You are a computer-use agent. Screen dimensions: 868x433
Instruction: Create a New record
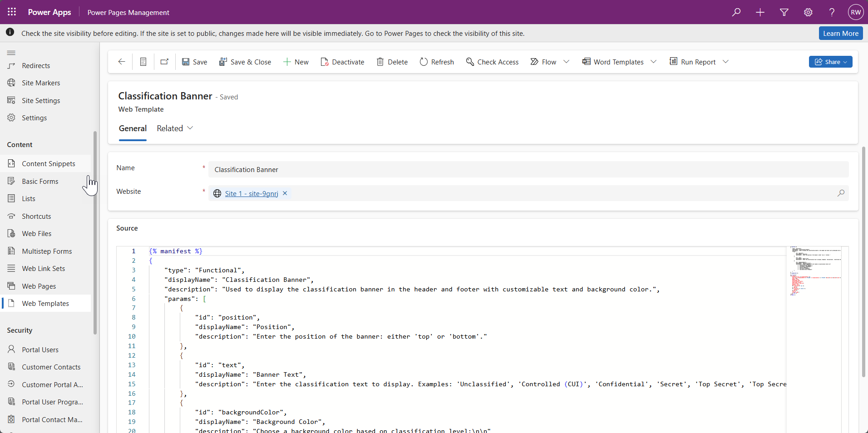coord(296,62)
